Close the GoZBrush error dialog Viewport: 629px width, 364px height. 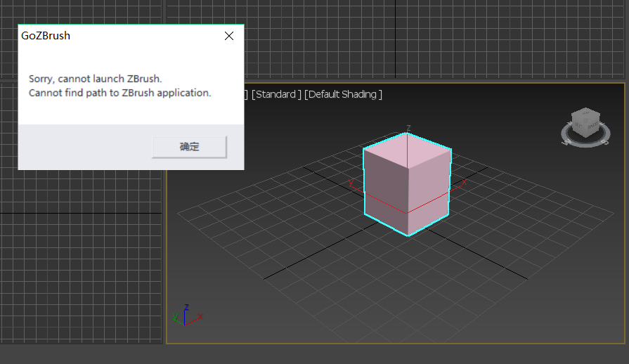pos(228,36)
